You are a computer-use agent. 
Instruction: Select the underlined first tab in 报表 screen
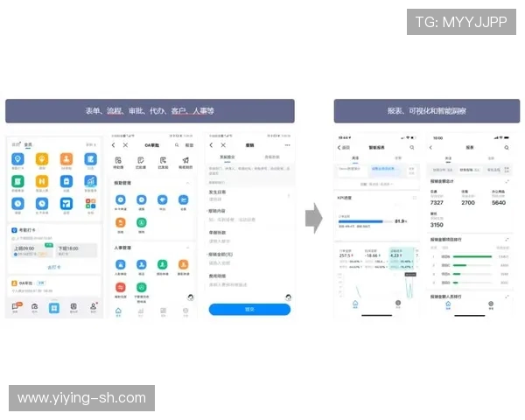[448, 158]
